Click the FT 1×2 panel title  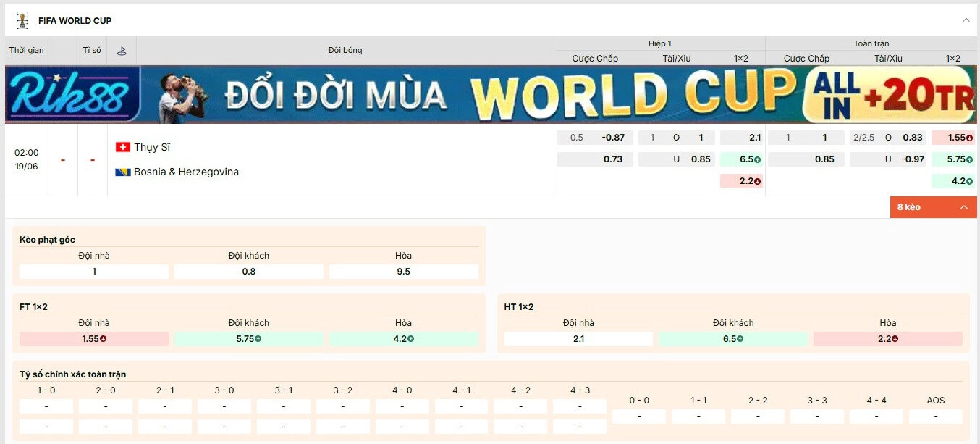tap(33, 307)
